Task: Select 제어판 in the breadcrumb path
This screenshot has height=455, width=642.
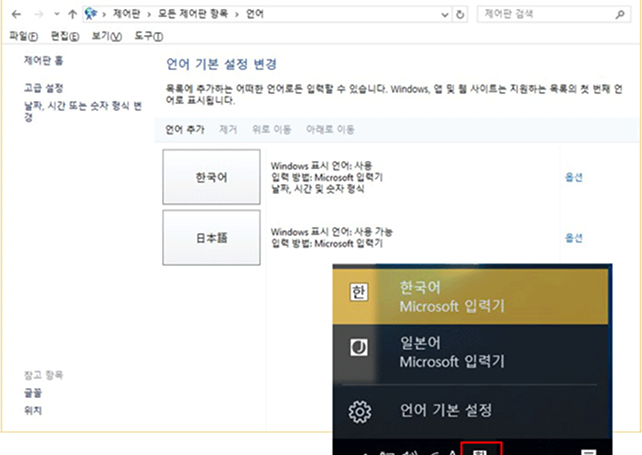Action: [x=127, y=14]
